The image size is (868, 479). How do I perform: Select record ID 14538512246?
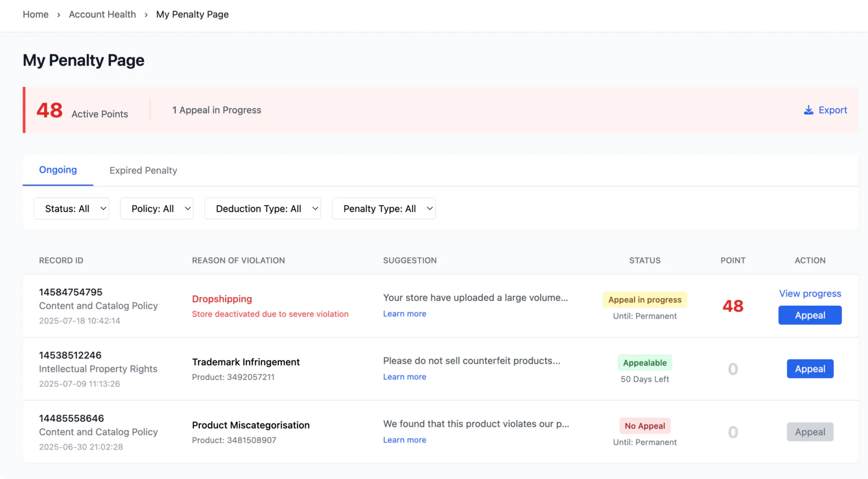coord(70,355)
